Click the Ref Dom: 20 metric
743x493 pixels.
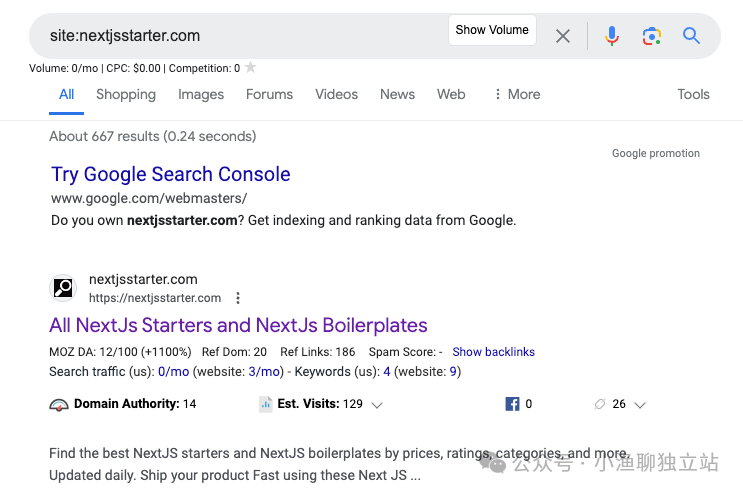point(234,352)
